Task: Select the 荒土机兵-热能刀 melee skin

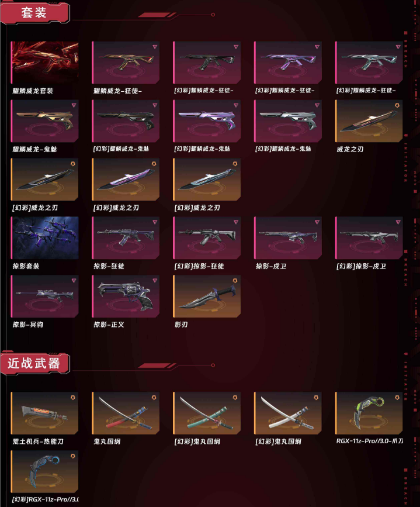Action: pos(44,413)
